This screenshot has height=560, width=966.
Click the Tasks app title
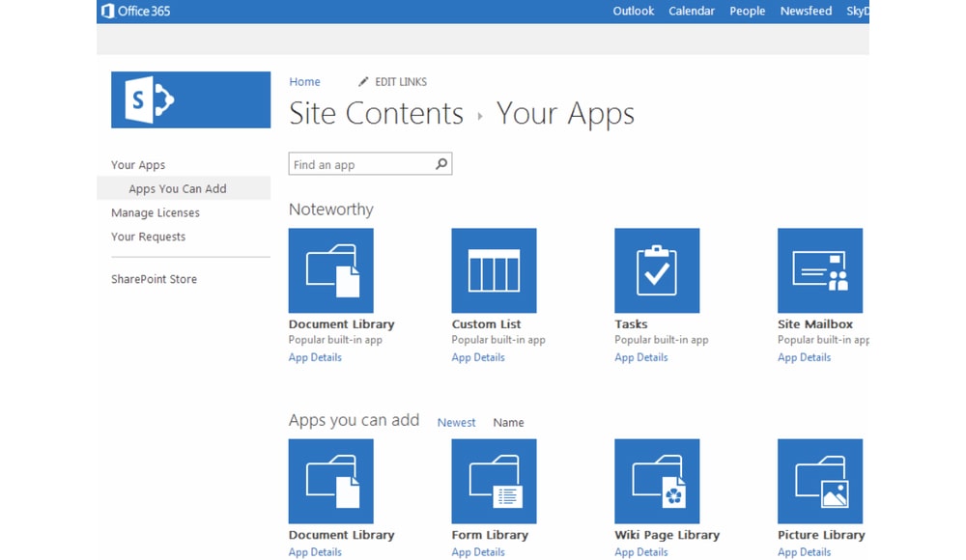[631, 324]
